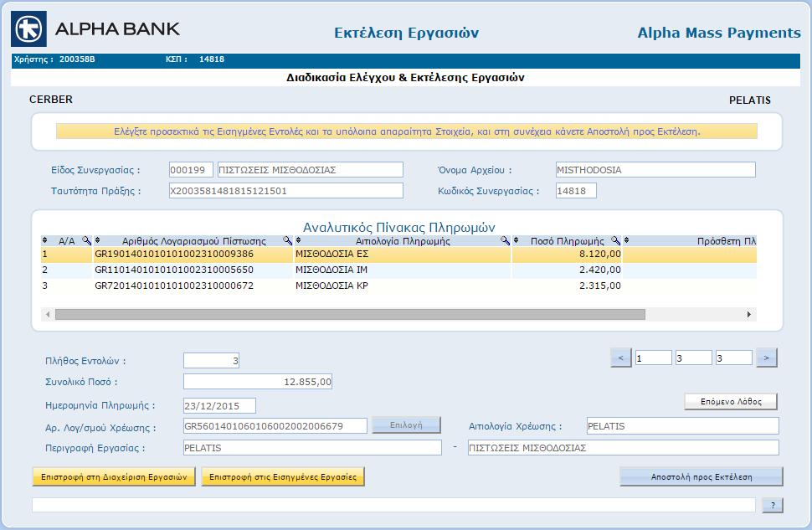Screen dimensions: 812x530
Task: Click the Αρ. Λογ/σμού Χρέωσης field
Action: [275, 426]
